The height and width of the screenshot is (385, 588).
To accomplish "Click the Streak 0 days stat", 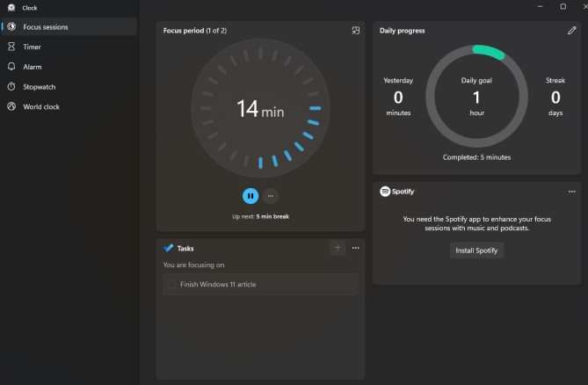I will 555,97.
